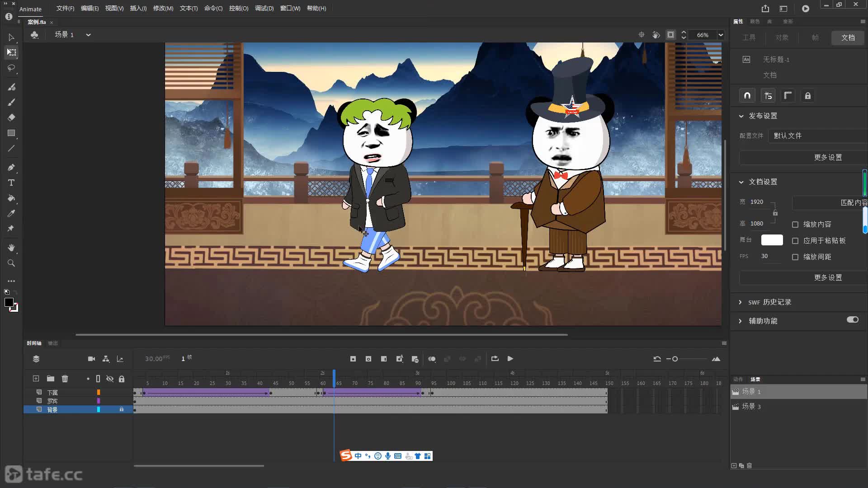868x488 pixels.
Task: Toggle Clip content outside stage
Action: click(x=671, y=35)
